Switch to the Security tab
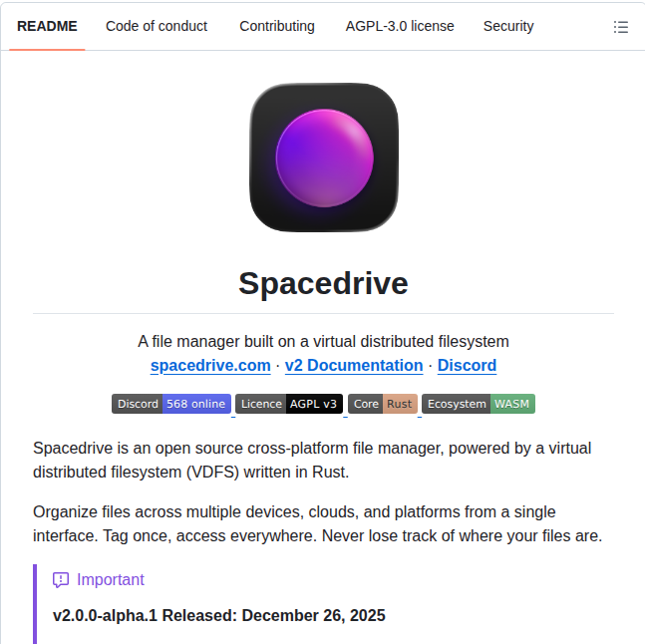This screenshot has width=645, height=644. pyautogui.click(x=508, y=26)
